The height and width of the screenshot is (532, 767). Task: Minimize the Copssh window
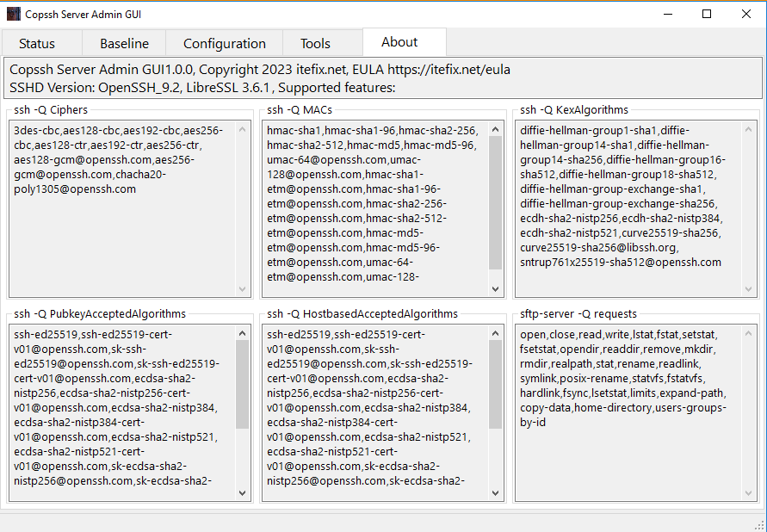point(668,14)
